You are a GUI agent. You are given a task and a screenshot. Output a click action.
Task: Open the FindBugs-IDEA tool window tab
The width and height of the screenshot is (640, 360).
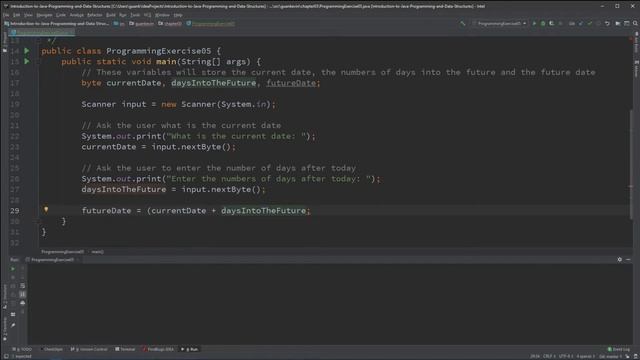click(x=158, y=349)
